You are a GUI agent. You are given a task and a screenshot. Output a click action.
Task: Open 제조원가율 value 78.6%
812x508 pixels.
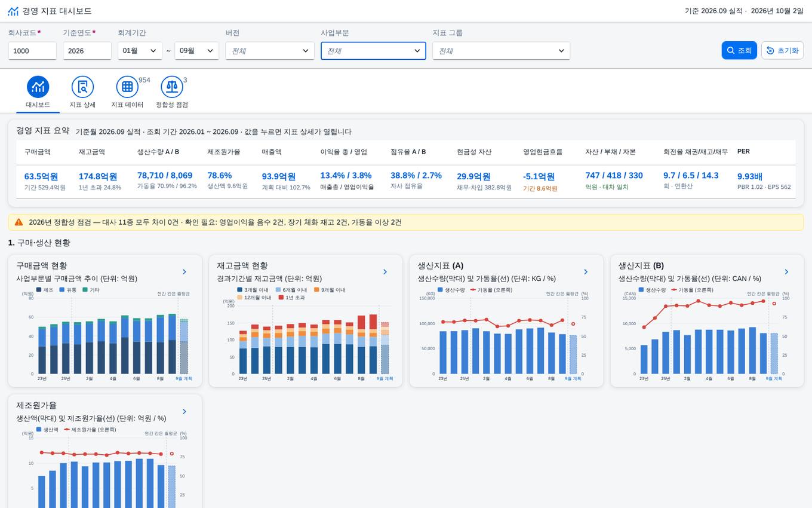pyautogui.click(x=220, y=175)
